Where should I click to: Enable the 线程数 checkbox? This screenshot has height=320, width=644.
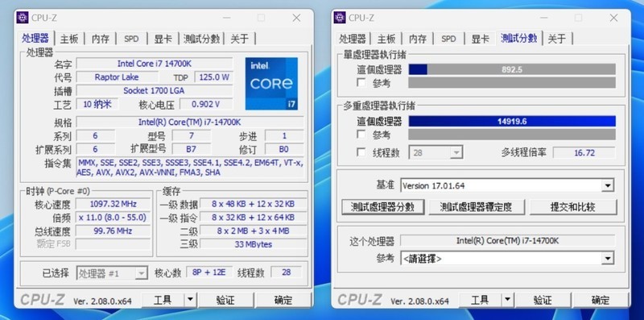[361, 152]
